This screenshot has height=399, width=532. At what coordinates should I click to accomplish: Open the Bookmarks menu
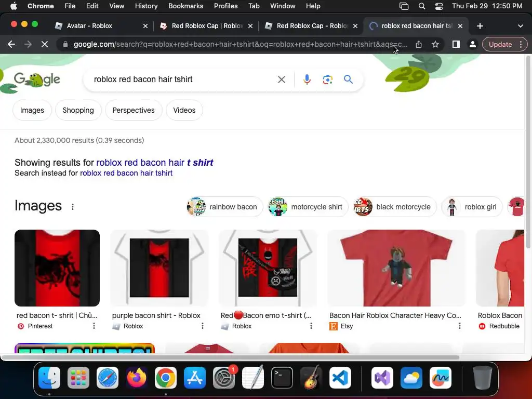tap(185, 6)
